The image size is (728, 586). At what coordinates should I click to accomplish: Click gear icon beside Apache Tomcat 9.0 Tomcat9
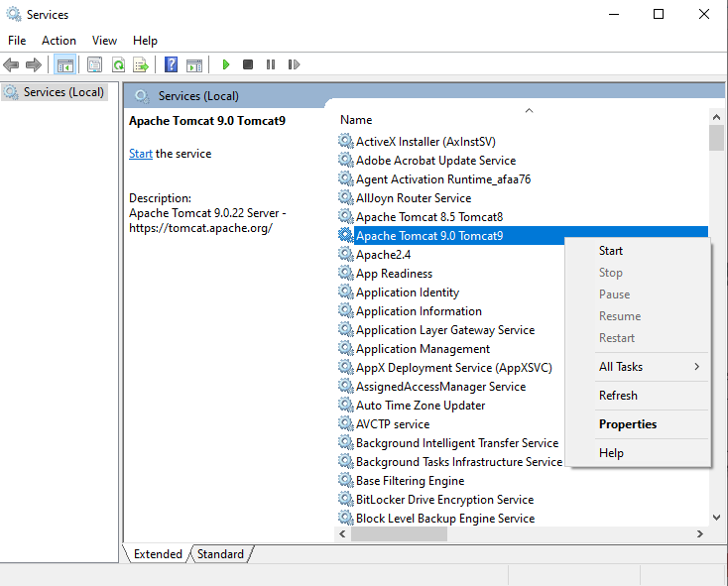(345, 235)
